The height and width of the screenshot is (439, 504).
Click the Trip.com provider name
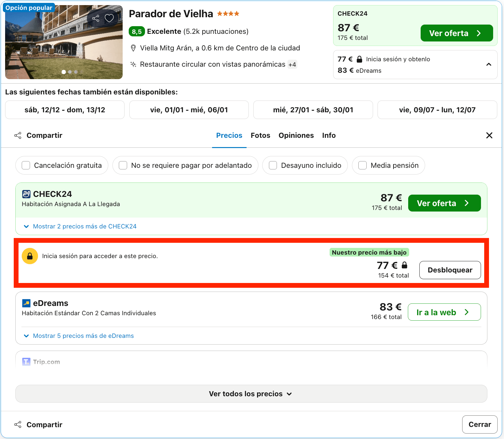pos(47,362)
